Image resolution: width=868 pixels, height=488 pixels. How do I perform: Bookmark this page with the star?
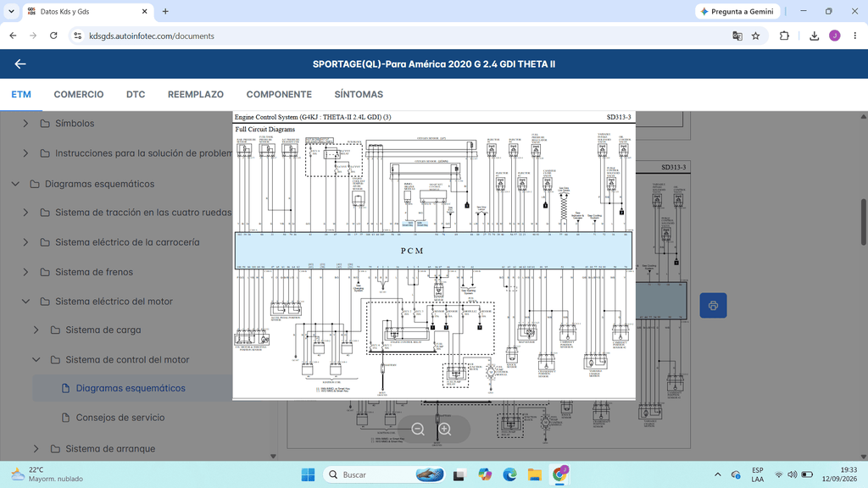pos(755,36)
